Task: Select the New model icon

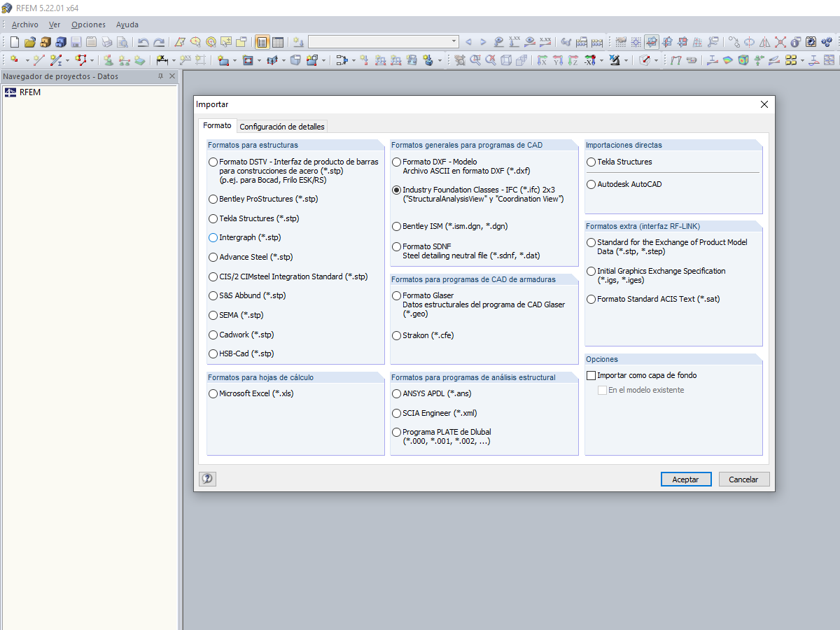Action: (14, 42)
